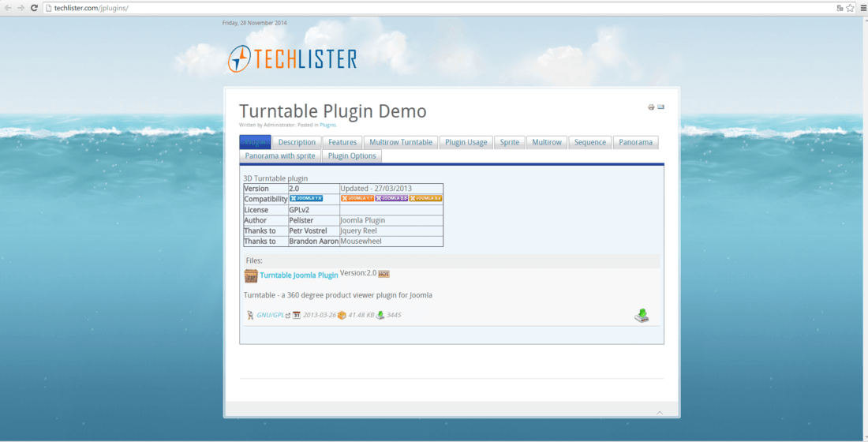Switch to the Description tab

pos(297,142)
